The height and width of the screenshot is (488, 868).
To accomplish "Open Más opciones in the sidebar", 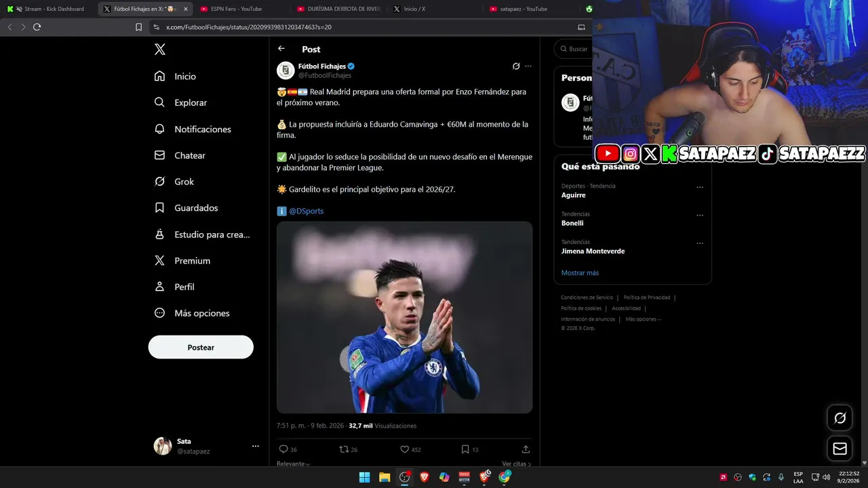I will tap(192, 313).
